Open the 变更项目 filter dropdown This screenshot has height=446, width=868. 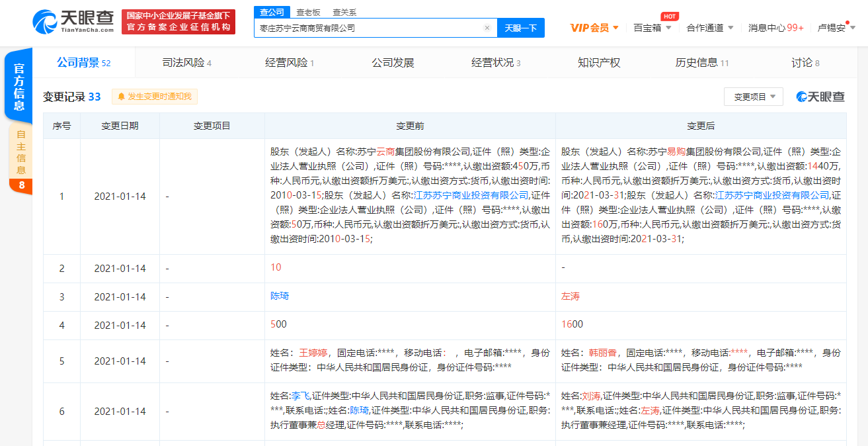tap(753, 97)
